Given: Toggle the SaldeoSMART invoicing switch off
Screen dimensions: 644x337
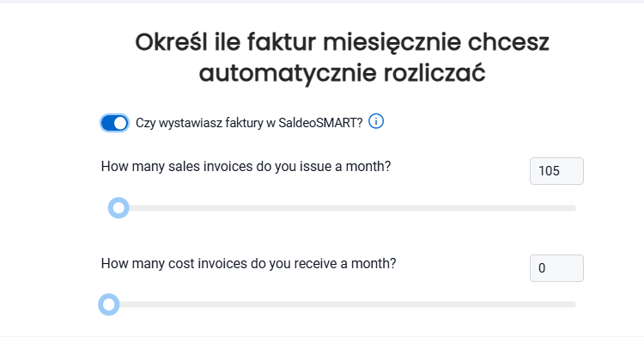Looking at the screenshot, I should [x=114, y=123].
